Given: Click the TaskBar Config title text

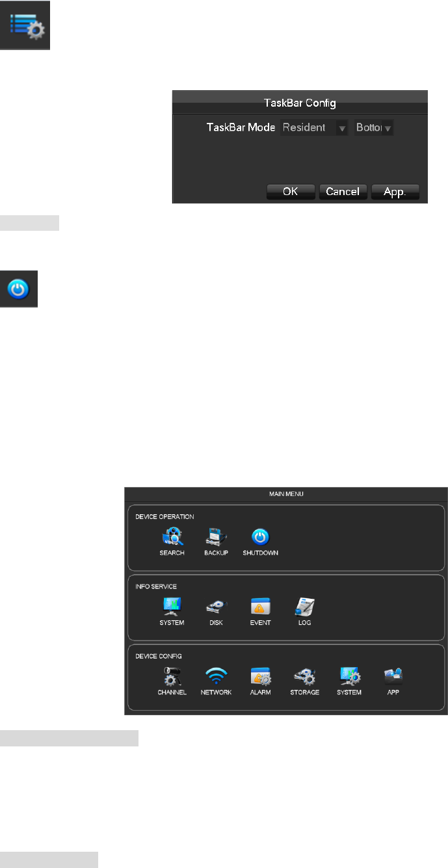Looking at the screenshot, I should pyautogui.click(x=299, y=102).
